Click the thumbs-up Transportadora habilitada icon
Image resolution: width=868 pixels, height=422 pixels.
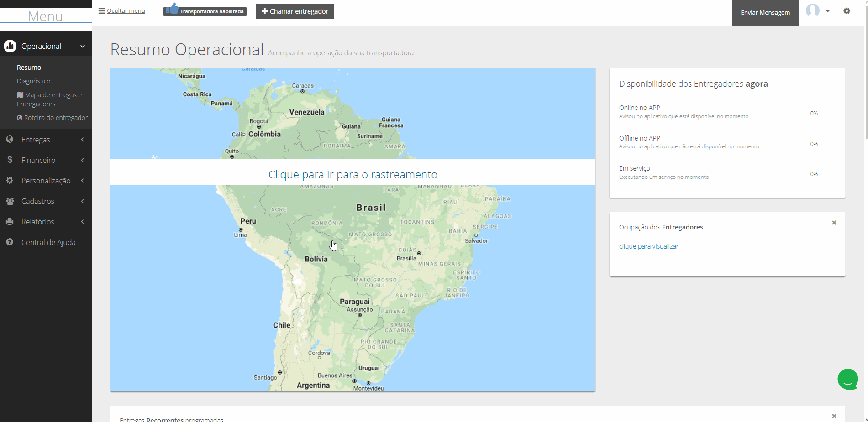(172, 9)
